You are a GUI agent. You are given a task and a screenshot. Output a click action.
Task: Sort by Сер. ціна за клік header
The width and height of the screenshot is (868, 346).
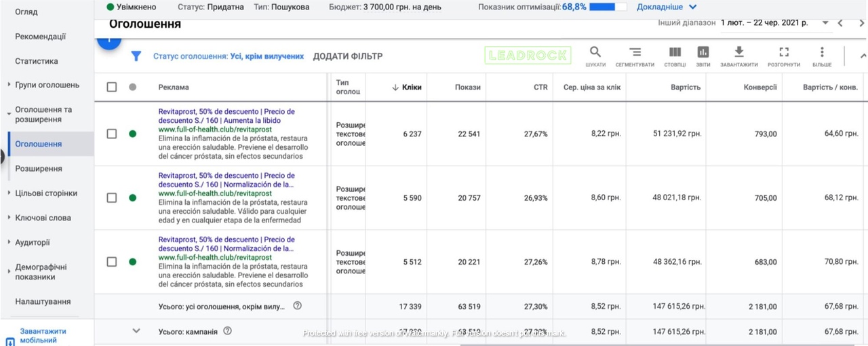pos(592,88)
